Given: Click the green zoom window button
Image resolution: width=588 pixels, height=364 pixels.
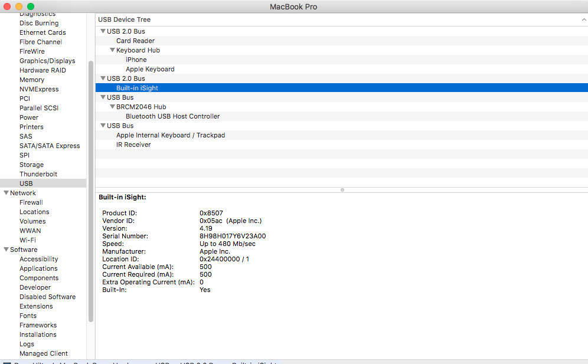Looking at the screenshot, I should [31, 6].
